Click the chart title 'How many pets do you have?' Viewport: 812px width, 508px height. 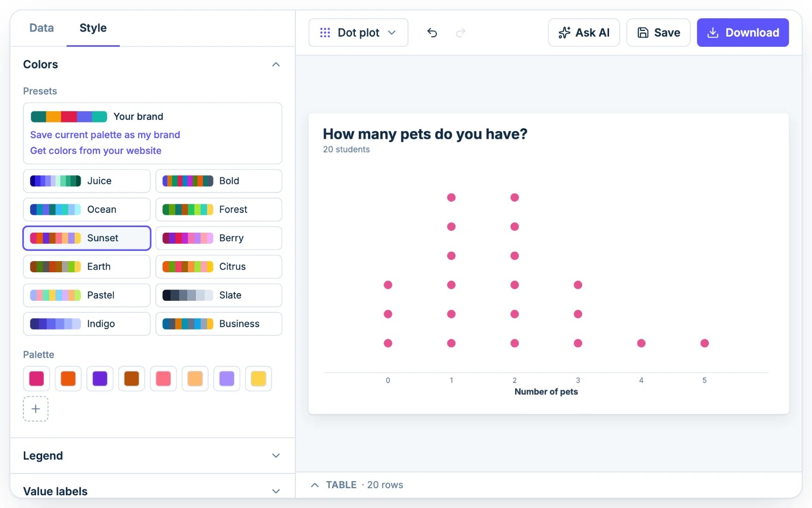425,134
